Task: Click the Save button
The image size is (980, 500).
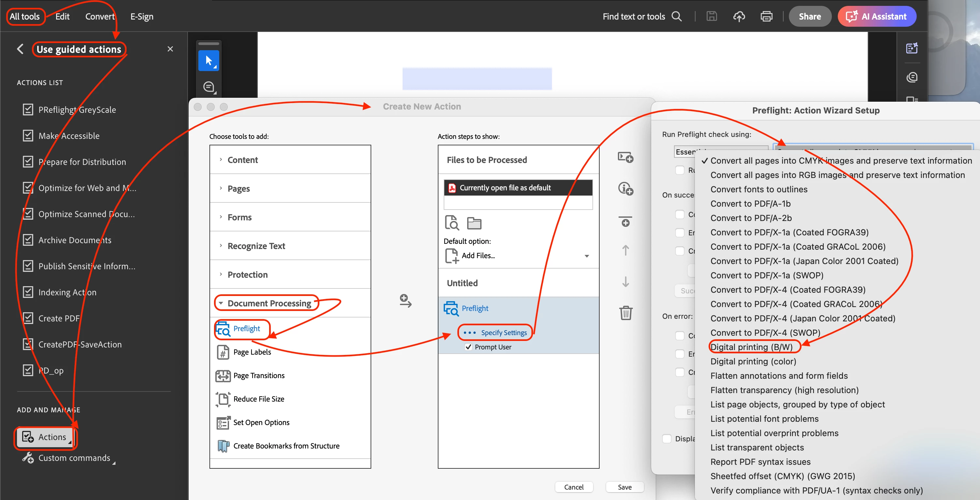Action: (x=624, y=487)
